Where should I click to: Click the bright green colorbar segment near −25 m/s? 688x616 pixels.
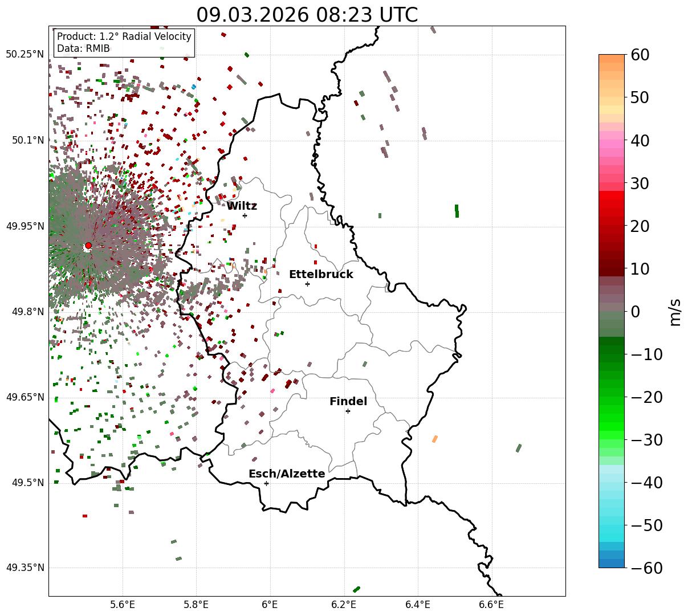[612, 418]
